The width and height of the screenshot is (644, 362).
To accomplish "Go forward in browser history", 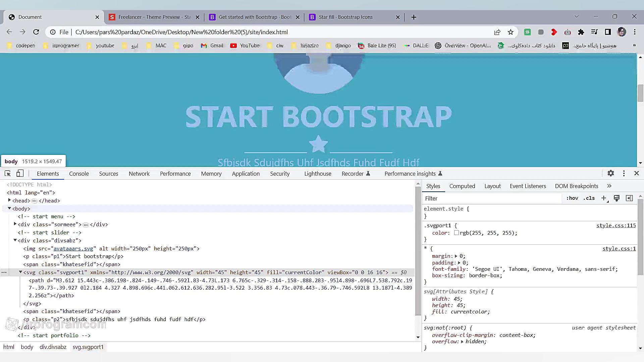I will coord(22,32).
